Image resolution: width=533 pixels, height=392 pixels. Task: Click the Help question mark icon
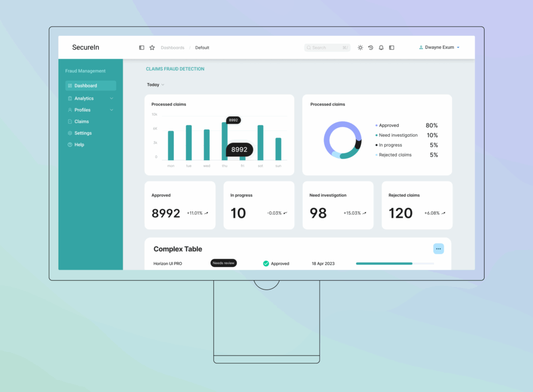tap(70, 145)
